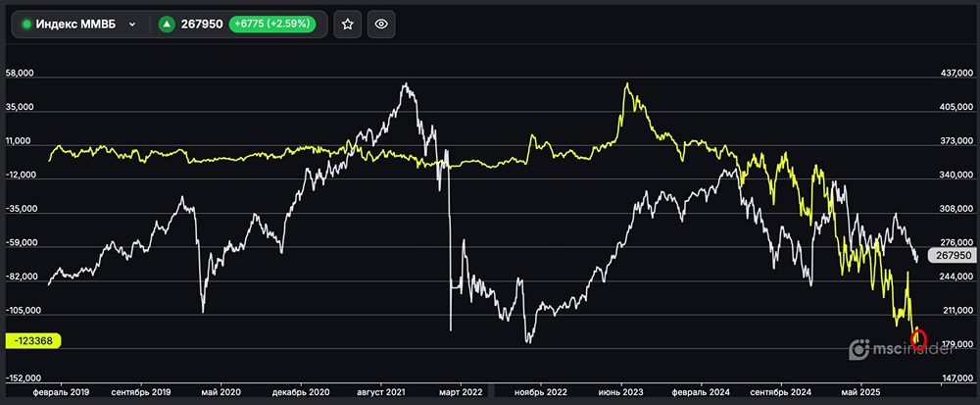Click the сентябрь 2024 date label

coord(781,392)
